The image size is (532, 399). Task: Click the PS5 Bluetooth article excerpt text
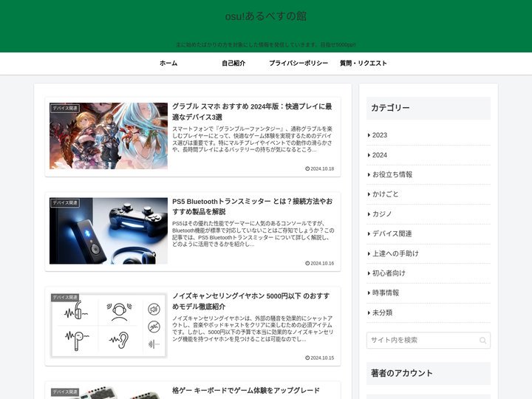tap(253, 233)
